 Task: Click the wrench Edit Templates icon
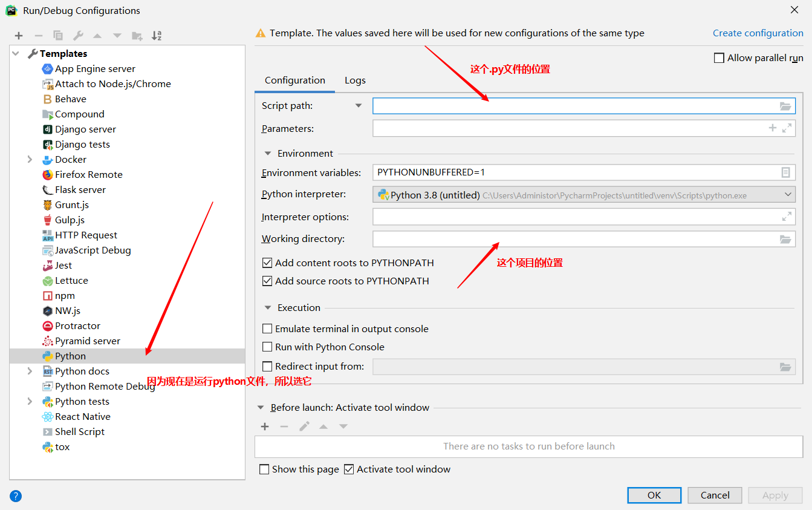point(78,36)
